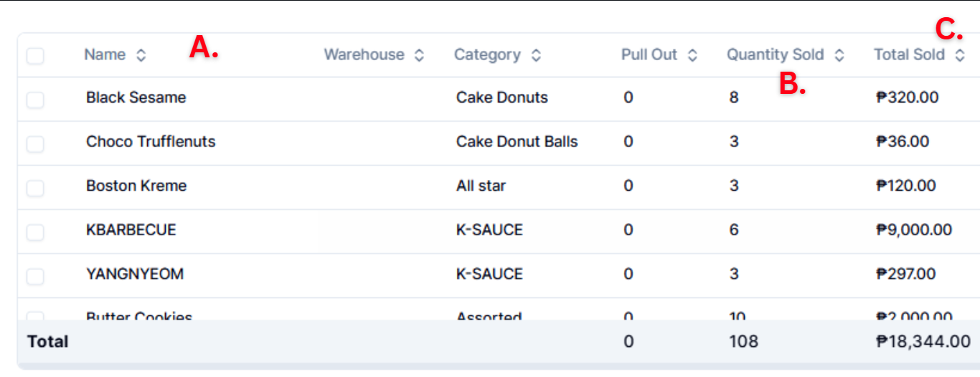The image size is (980, 377).
Task: Sort by the Warehouse column header
Action: tap(364, 55)
